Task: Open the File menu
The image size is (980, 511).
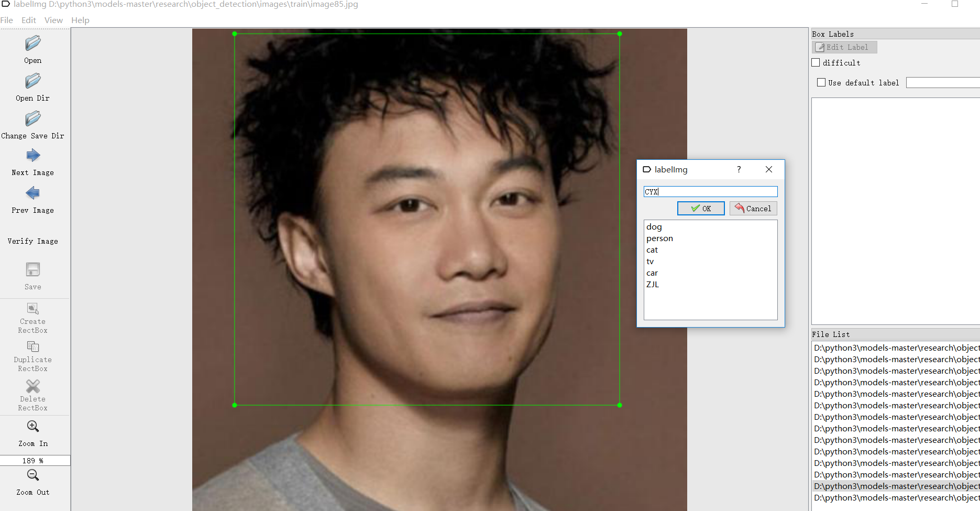Action: point(7,20)
